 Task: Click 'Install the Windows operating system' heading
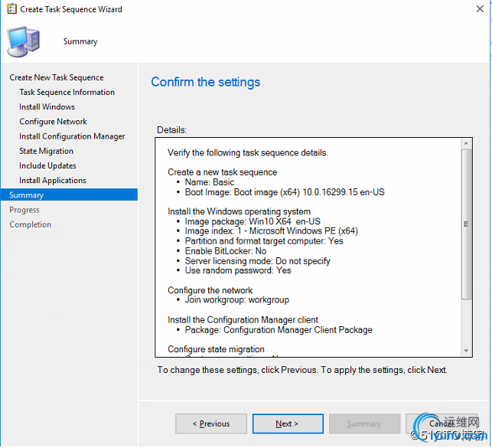[x=239, y=211]
